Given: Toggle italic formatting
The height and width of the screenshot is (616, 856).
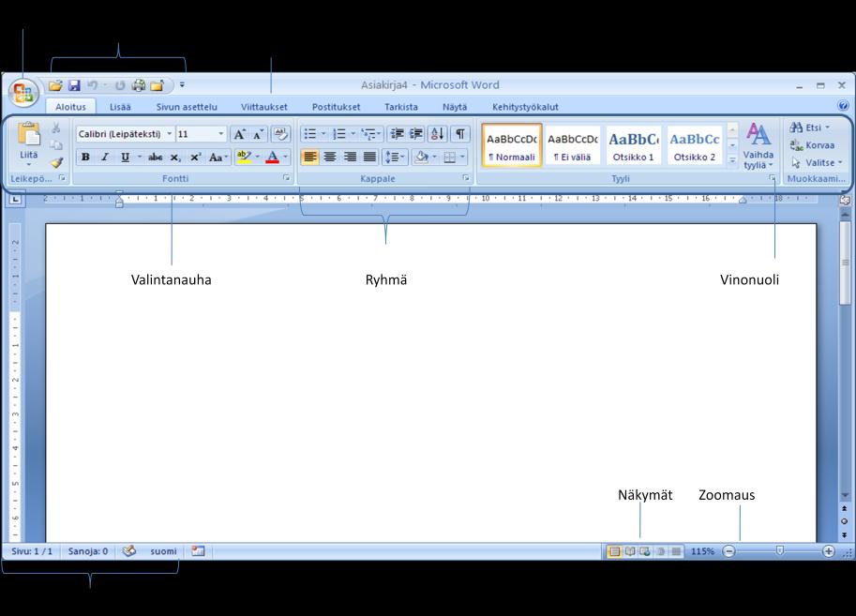Looking at the screenshot, I should 105,158.
